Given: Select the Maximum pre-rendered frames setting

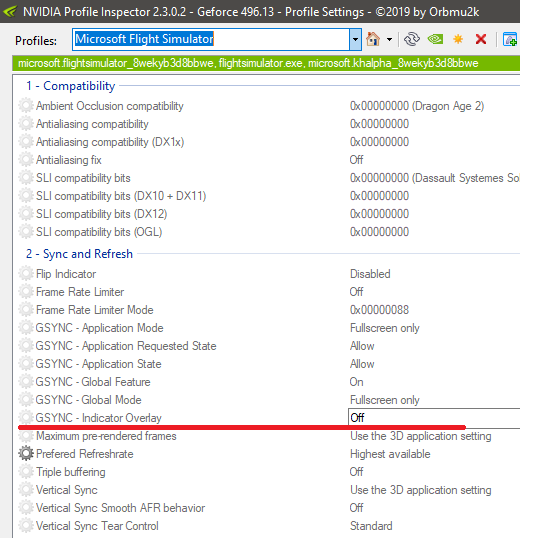Looking at the screenshot, I should (x=266, y=436).
